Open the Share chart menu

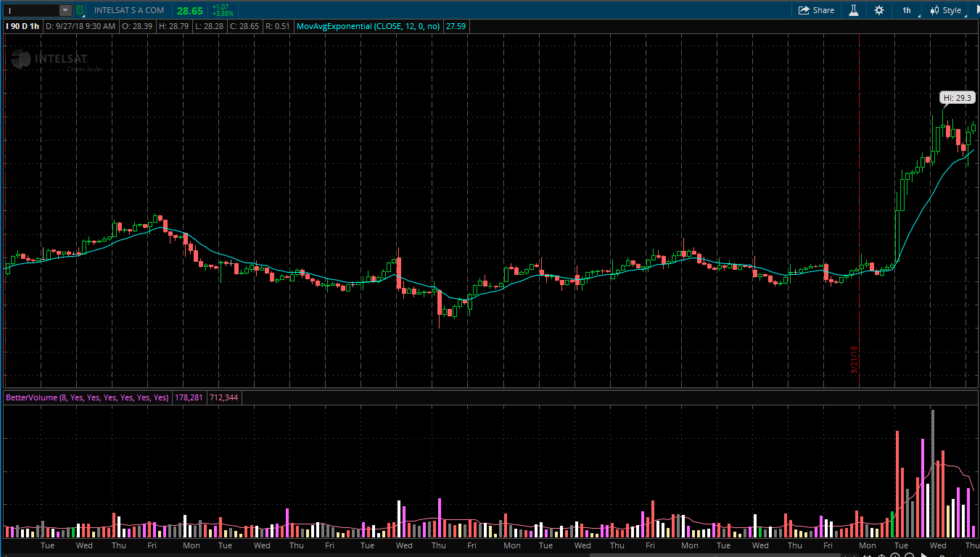(816, 10)
